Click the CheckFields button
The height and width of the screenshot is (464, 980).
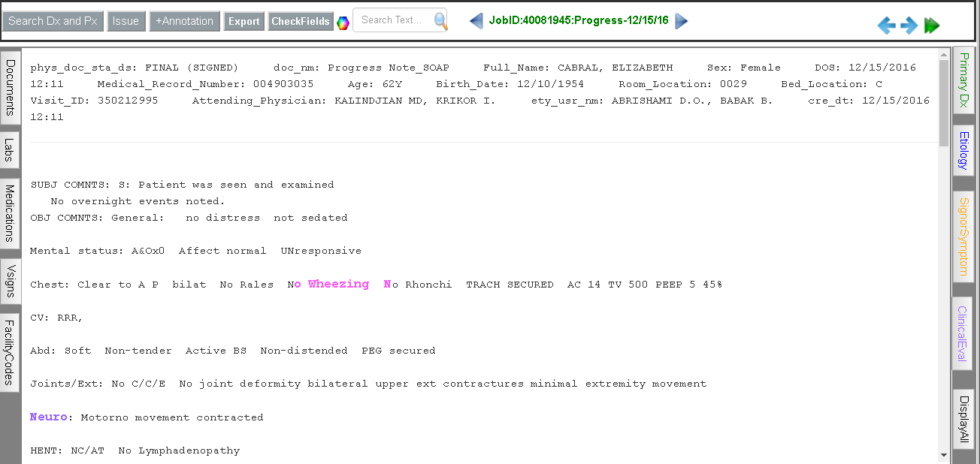pos(301,21)
